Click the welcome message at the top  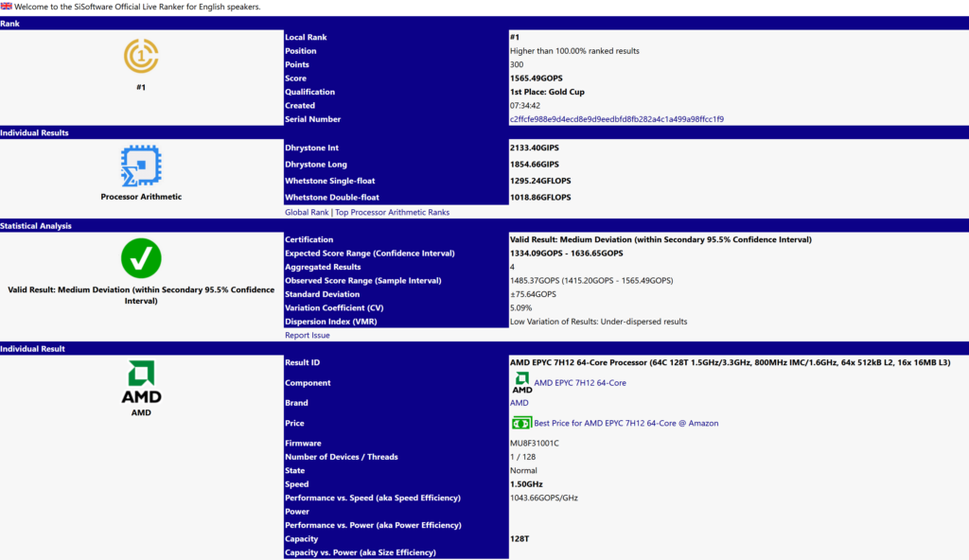(137, 7)
